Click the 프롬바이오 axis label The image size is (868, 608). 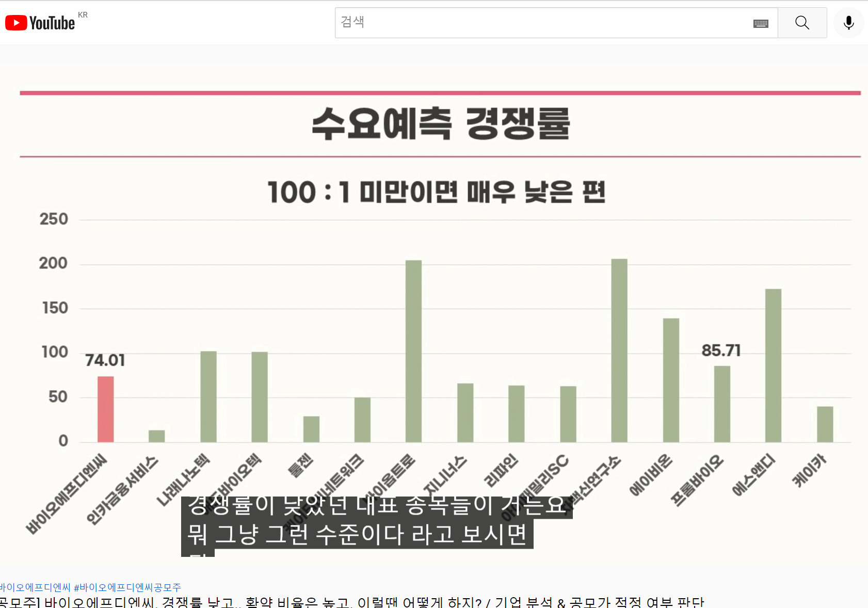coord(697,480)
